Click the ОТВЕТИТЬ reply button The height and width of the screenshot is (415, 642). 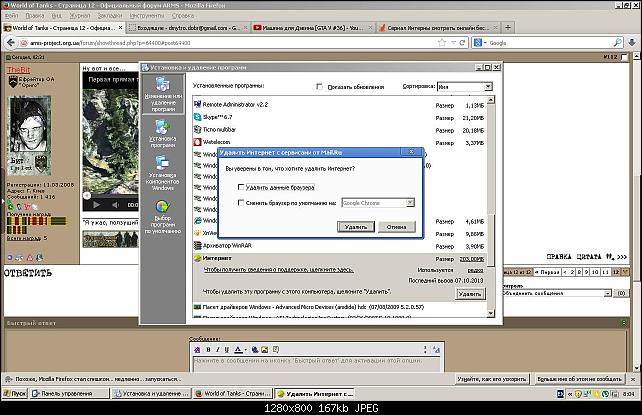click(28, 273)
